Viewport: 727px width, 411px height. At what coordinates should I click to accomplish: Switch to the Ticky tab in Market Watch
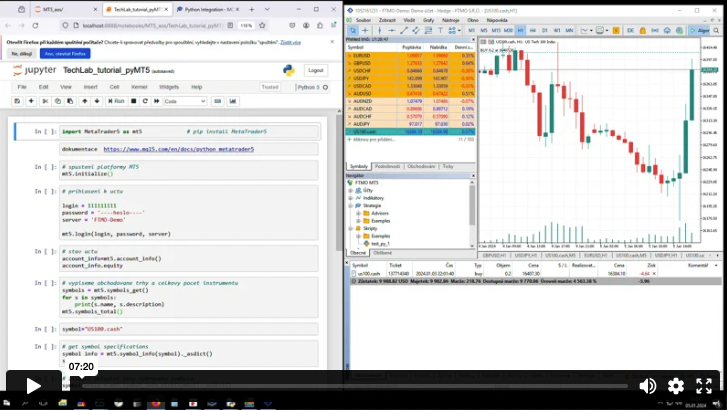tap(448, 166)
